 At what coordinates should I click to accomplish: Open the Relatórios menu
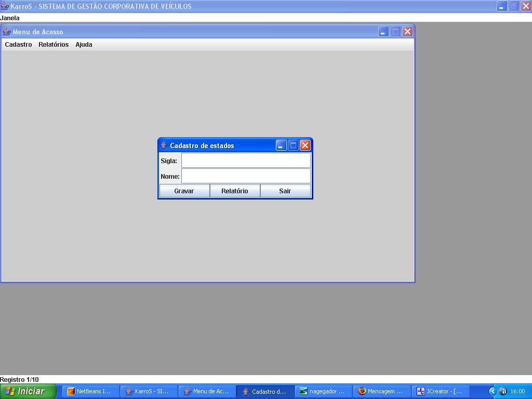[x=54, y=45]
